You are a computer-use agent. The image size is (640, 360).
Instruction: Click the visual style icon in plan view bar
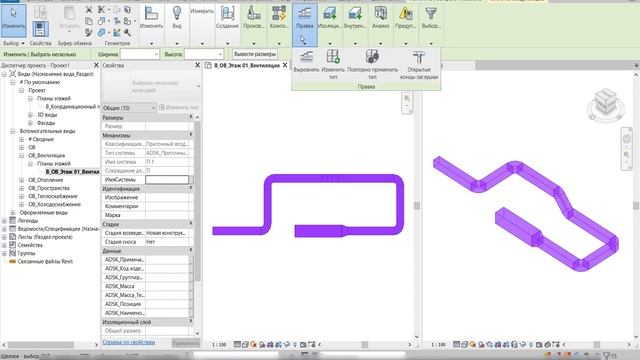[x=245, y=344]
